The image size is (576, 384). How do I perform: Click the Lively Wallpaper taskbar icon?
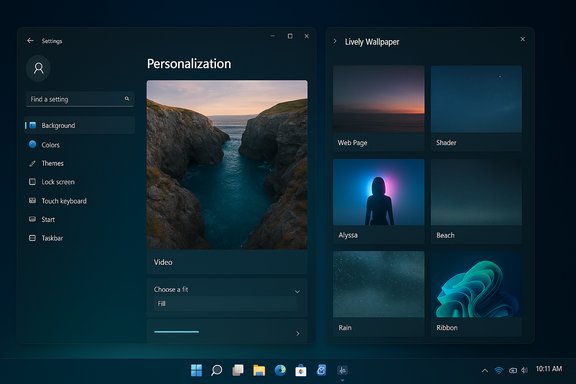tap(342, 370)
